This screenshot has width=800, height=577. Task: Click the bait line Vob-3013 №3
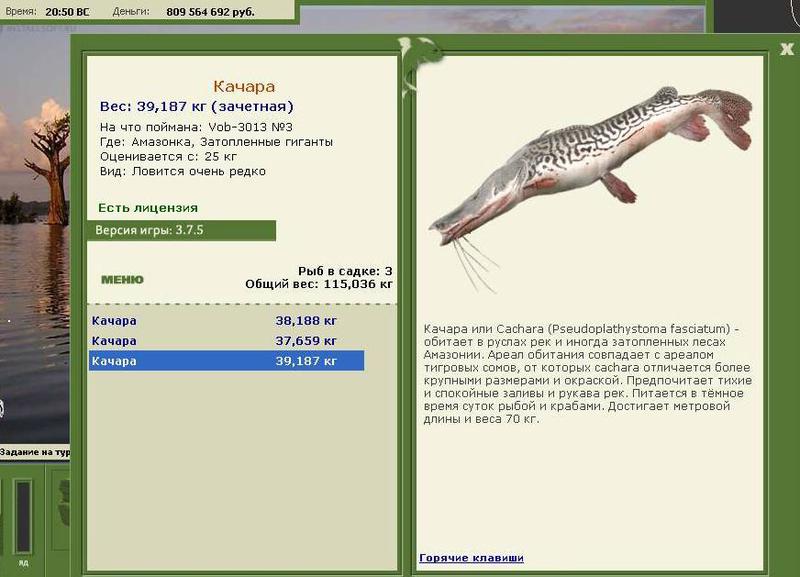196,127
